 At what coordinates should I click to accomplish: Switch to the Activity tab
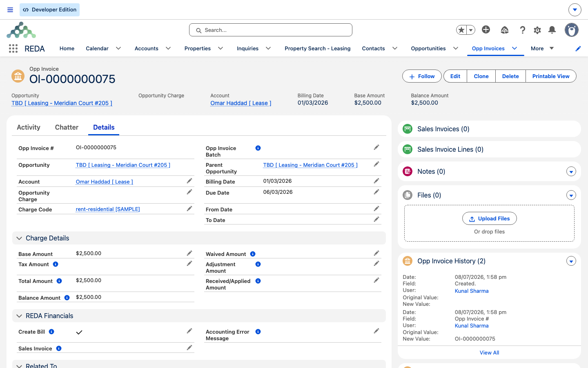pos(29,127)
